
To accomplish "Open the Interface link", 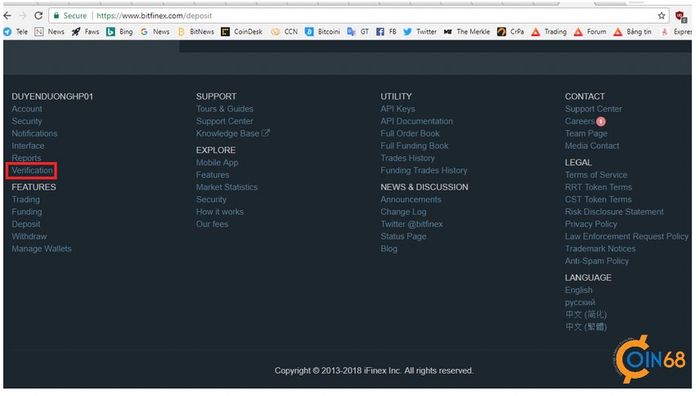I will click(x=28, y=146).
